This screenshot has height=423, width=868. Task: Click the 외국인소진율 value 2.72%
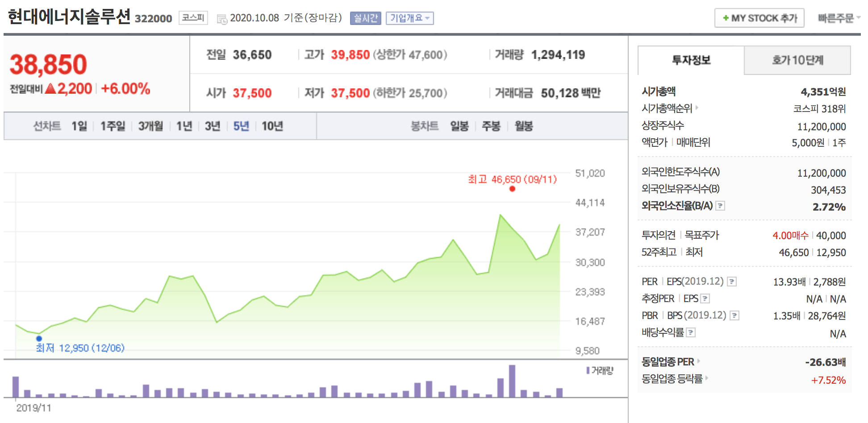pyautogui.click(x=829, y=207)
